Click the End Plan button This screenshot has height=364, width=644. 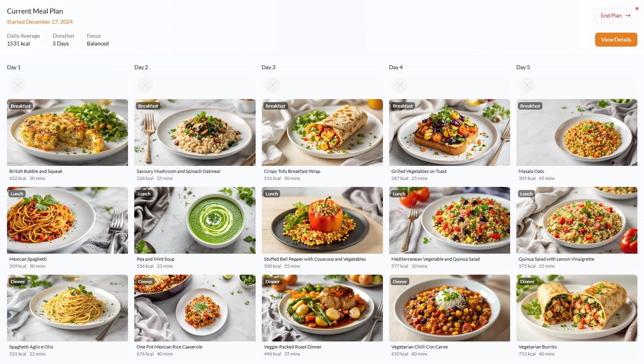click(616, 16)
